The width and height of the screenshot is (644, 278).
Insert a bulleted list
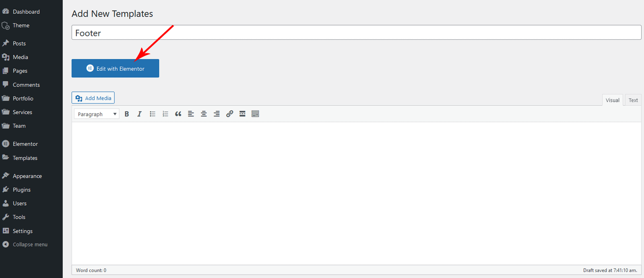click(x=153, y=114)
